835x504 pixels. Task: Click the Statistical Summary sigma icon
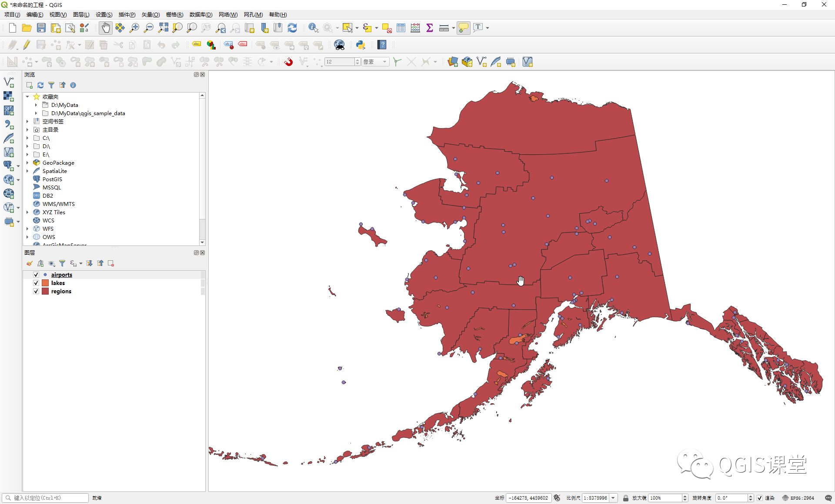[430, 28]
